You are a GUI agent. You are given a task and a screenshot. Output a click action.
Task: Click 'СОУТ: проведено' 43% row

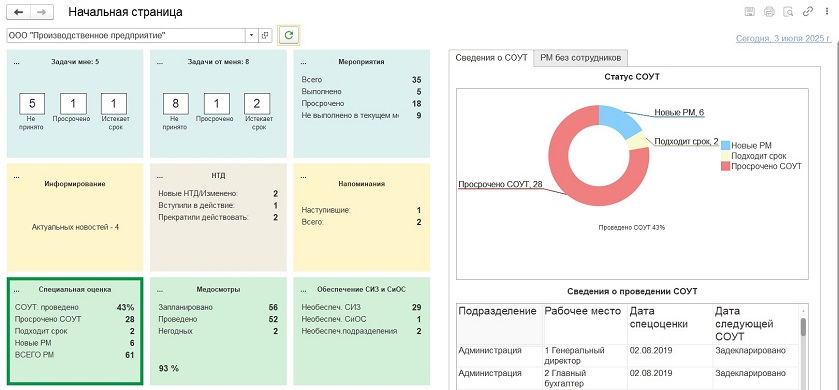coord(74,308)
